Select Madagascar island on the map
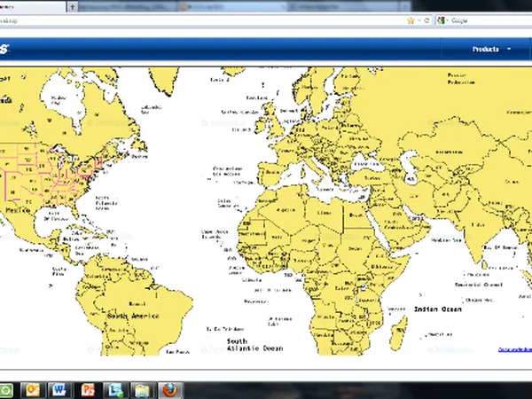The image size is (532, 399). click(x=398, y=333)
